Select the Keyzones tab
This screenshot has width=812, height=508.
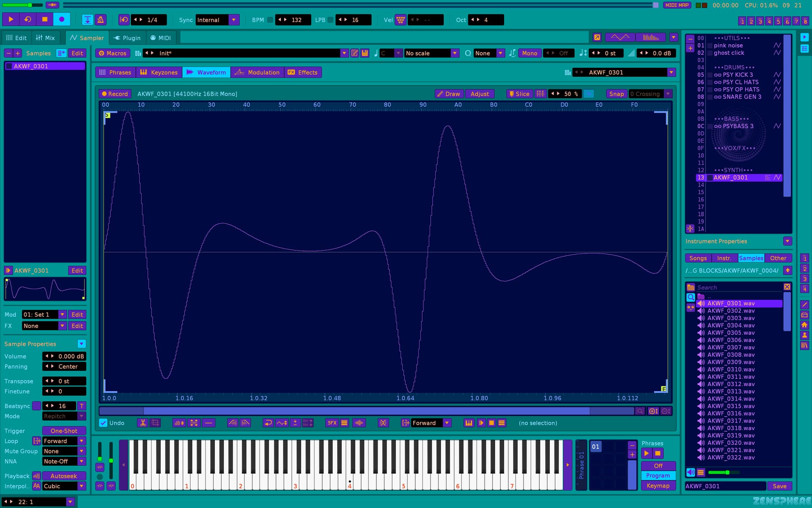[x=159, y=72]
